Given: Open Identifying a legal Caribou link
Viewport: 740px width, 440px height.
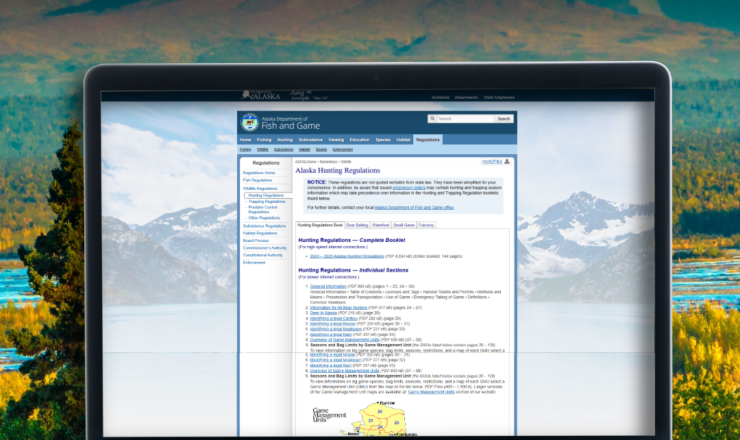Looking at the screenshot, I should click(x=334, y=319).
